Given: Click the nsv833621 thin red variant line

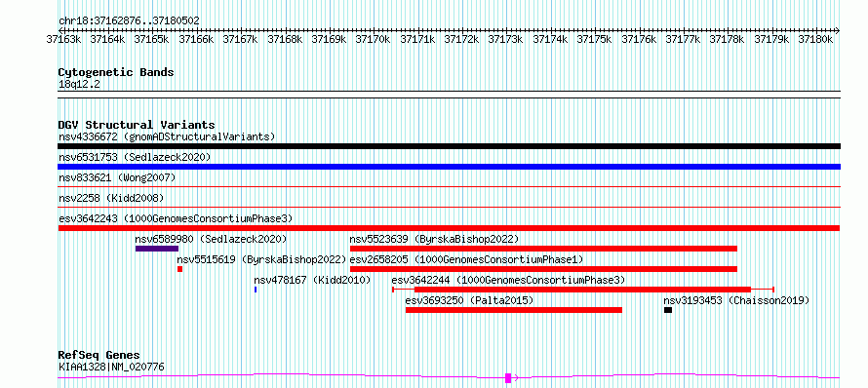Looking at the screenshot, I should click(449, 187).
